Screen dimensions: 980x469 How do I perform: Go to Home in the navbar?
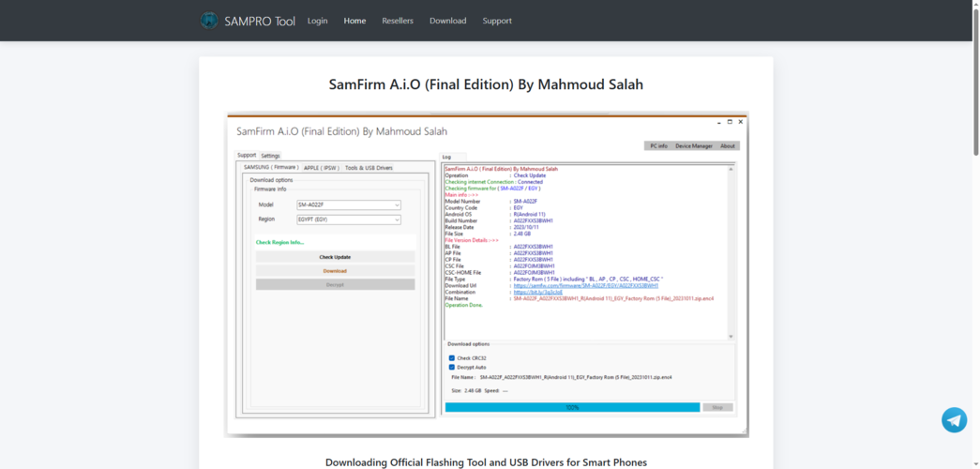355,21
